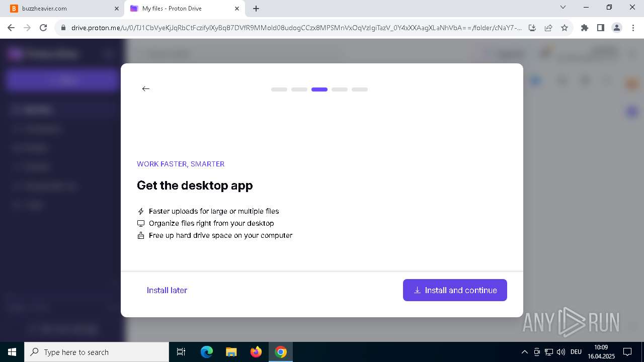The image size is (644, 362).
Task: Click Faster uploads for large files text
Action: tap(214, 211)
